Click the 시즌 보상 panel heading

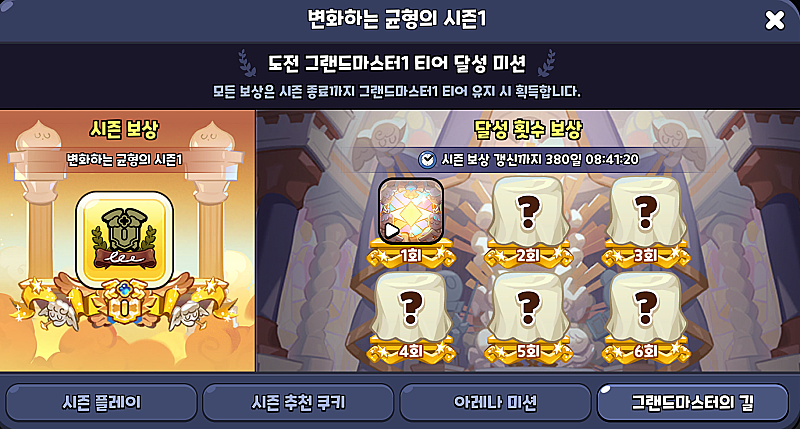(x=124, y=130)
